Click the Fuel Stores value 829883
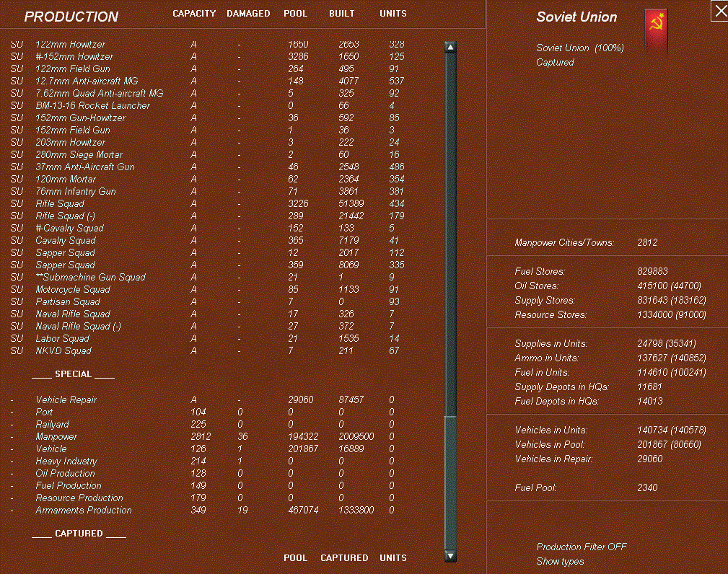728x574 pixels. (x=652, y=271)
